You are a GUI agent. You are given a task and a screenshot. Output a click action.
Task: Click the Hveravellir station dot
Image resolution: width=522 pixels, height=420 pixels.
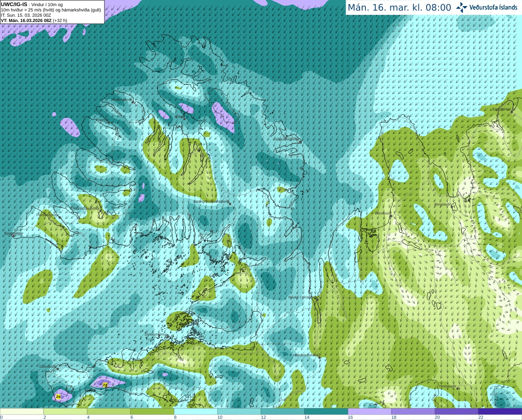(x=458, y=389)
